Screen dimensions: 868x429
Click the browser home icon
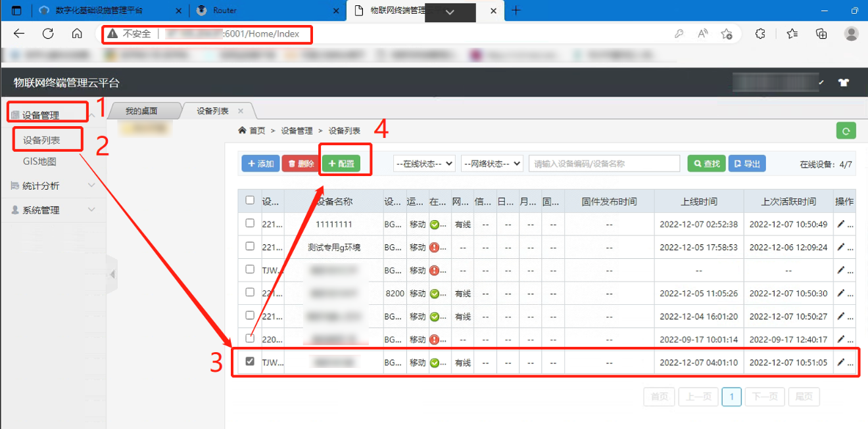(x=77, y=34)
